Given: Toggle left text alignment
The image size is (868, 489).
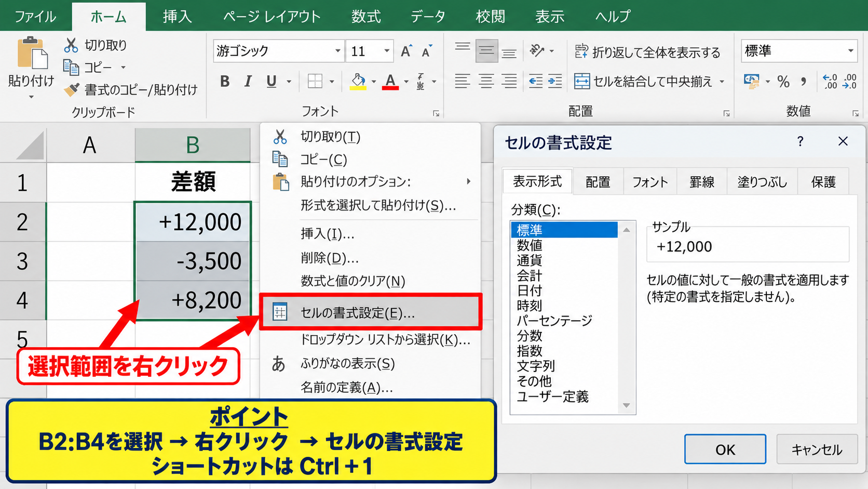Looking at the screenshot, I should [462, 81].
